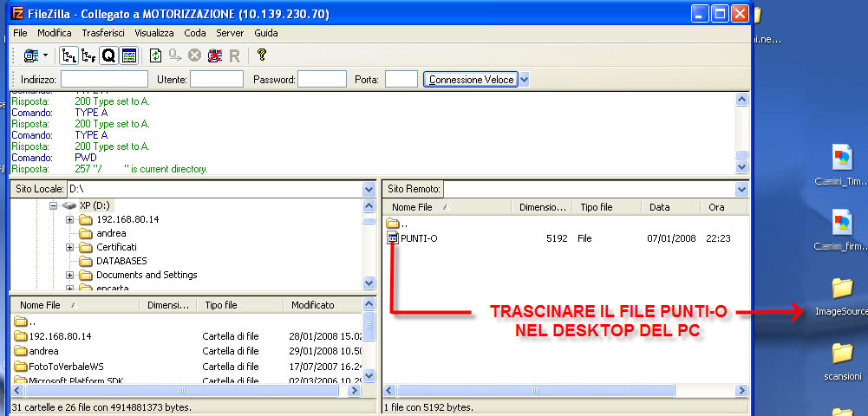Toggle the message log view
The height and width of the screenshot is (416, 868).
coord(128,55)
